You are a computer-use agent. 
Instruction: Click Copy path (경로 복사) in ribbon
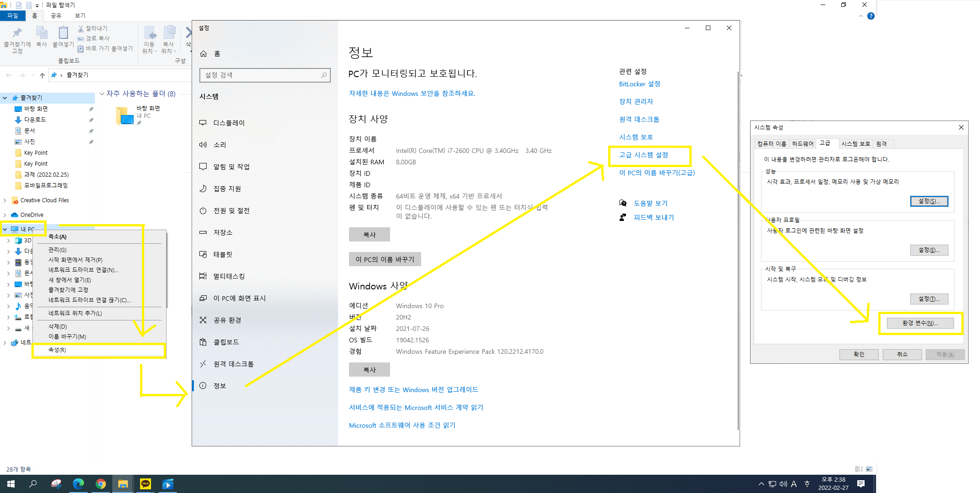(94, 38)
